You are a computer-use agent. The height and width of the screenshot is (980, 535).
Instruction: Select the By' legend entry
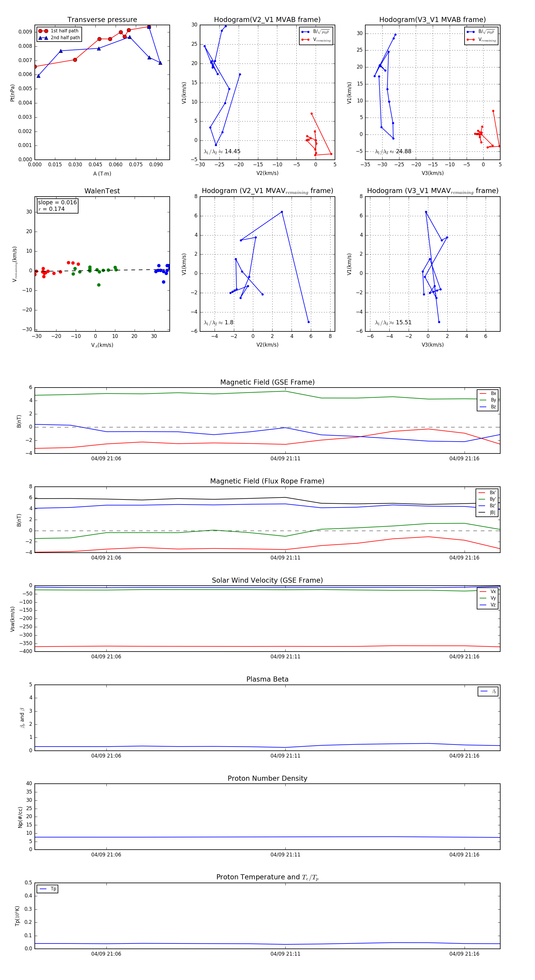point(487,499)
